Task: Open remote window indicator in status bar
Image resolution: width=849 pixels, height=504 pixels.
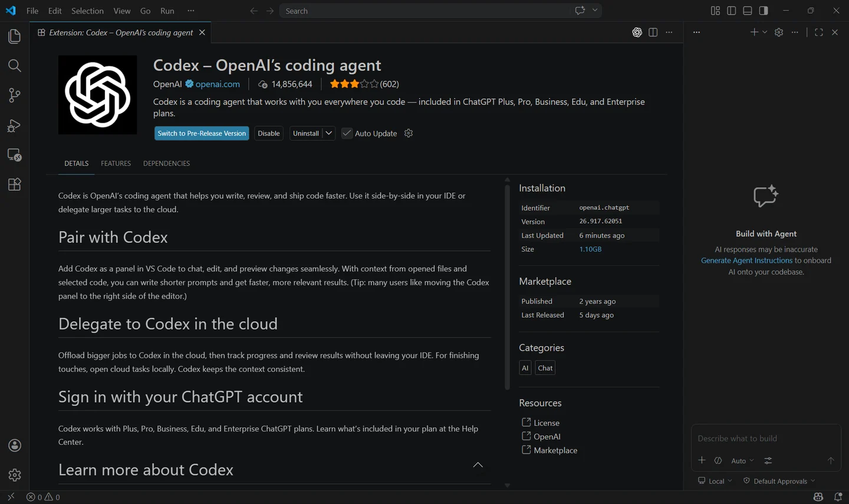Action: tap(11, 497)
